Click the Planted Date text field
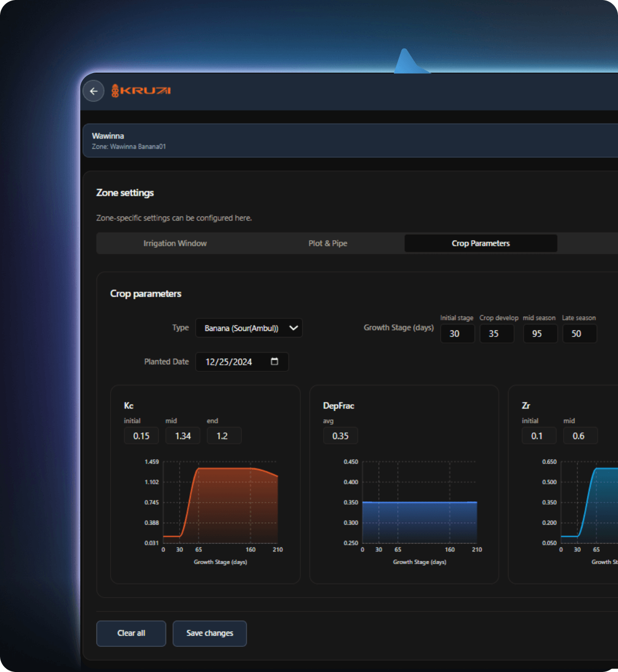Screen dimensions: 618x672 click(230, 362)
